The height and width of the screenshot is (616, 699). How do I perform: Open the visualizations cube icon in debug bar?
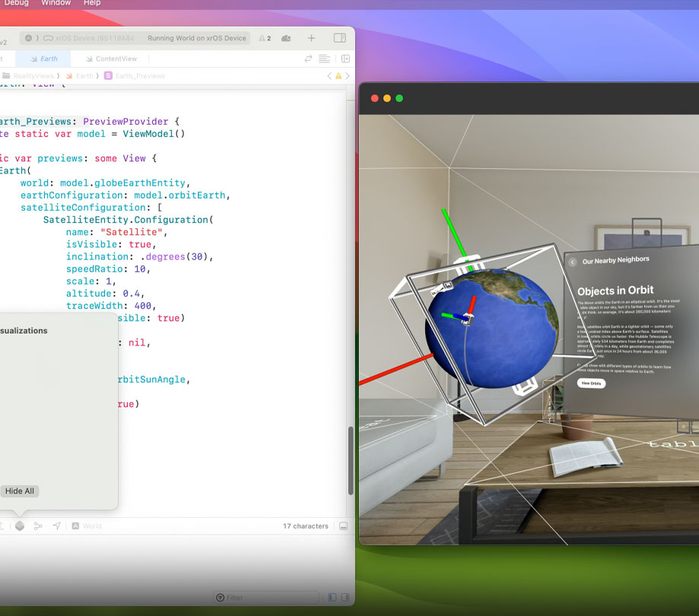click(20, 526)
